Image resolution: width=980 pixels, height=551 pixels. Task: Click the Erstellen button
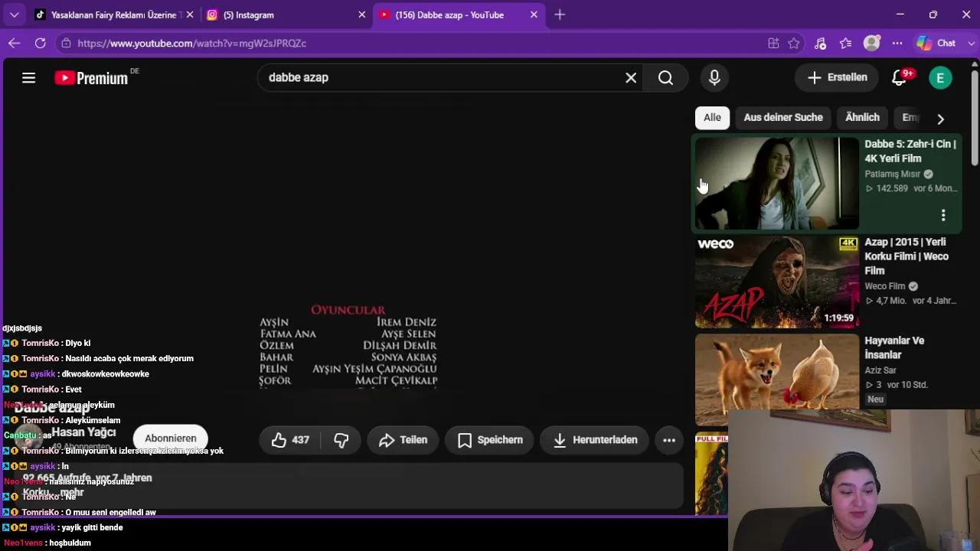coord(838,77)
